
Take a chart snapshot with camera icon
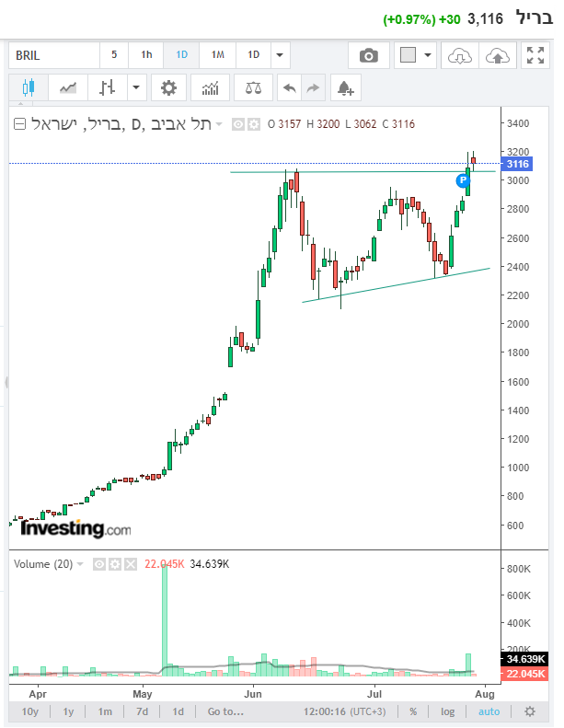click(x=369, y=56)
